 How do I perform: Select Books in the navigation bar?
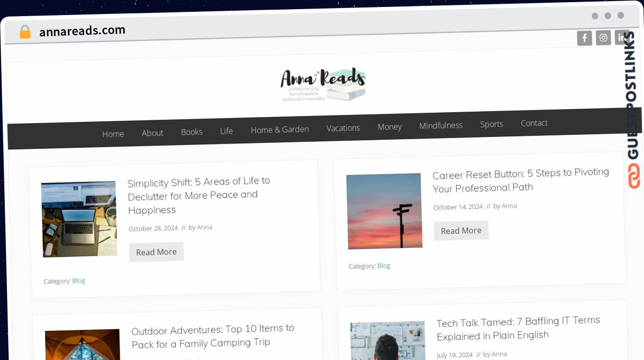192,132
